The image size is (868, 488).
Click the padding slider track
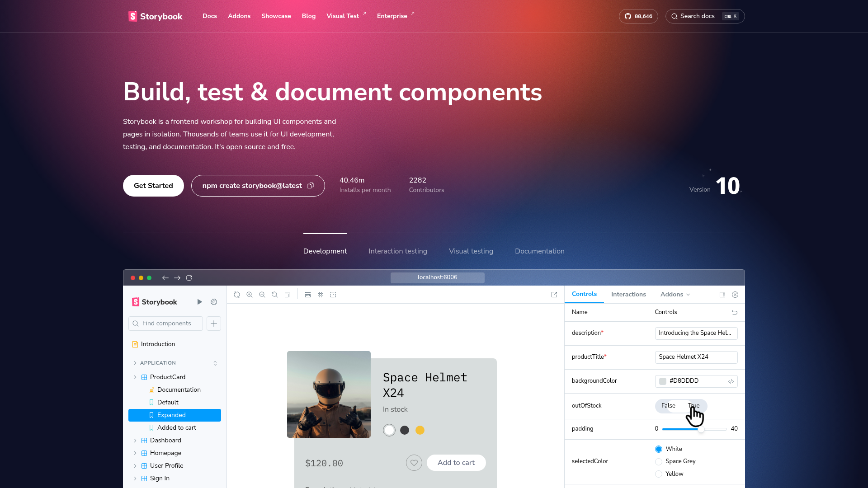(x=714, y=429)
